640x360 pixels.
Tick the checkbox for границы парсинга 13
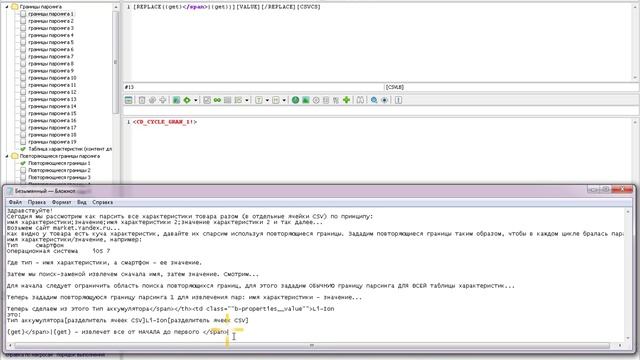point(23,99)
